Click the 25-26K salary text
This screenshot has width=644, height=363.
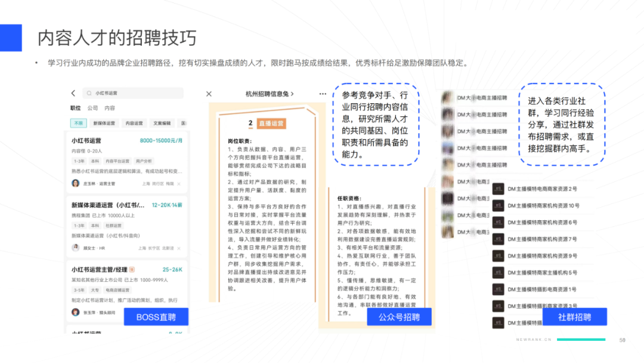click(x=172, y=270)
